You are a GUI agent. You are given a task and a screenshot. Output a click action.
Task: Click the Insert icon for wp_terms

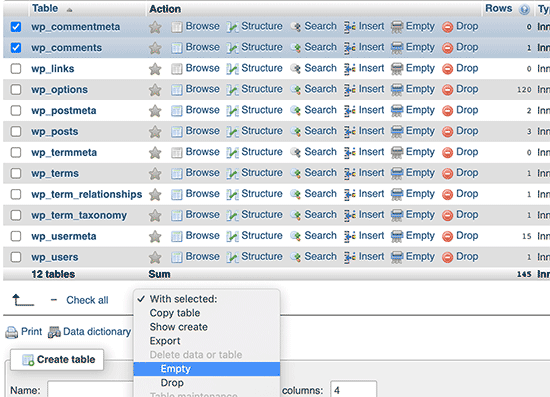coord(350,174)
